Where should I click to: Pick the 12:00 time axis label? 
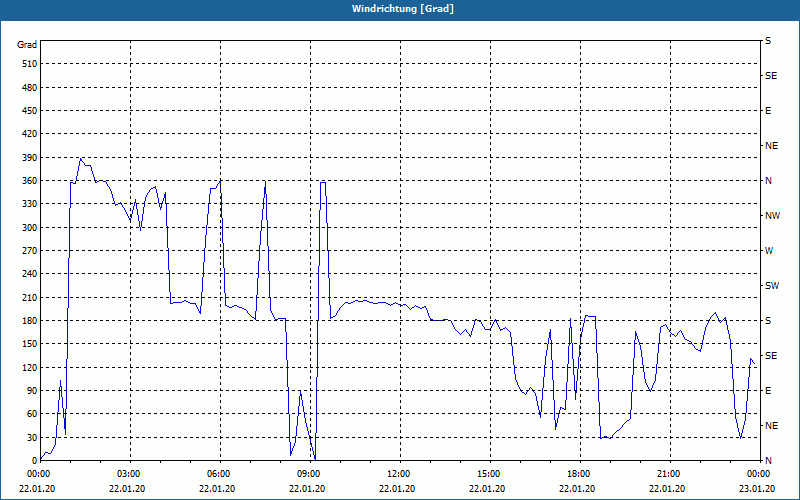pyautogui.click(x=397, y=474)
